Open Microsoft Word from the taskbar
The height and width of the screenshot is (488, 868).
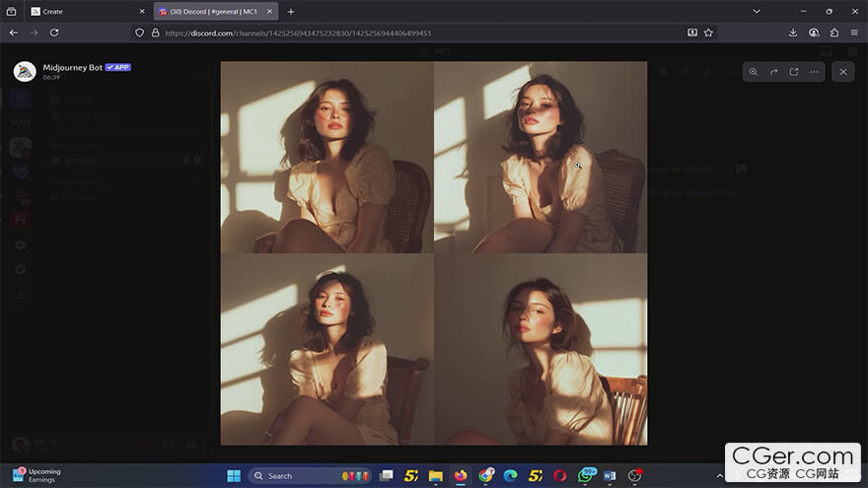[x=610, y=476]
